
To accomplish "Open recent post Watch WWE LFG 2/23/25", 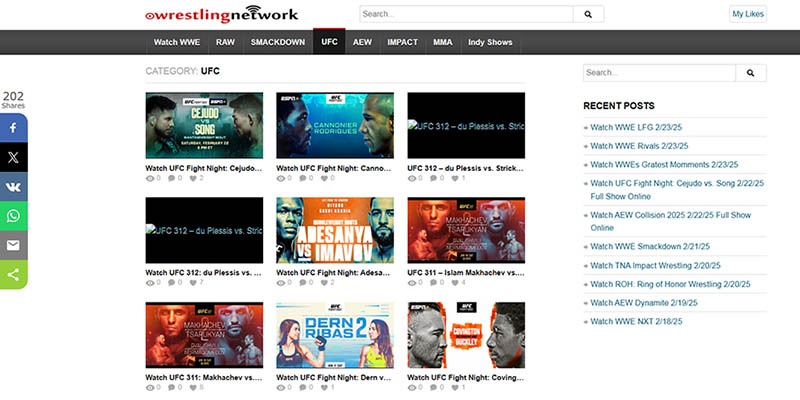I will [x=636, y=127].
